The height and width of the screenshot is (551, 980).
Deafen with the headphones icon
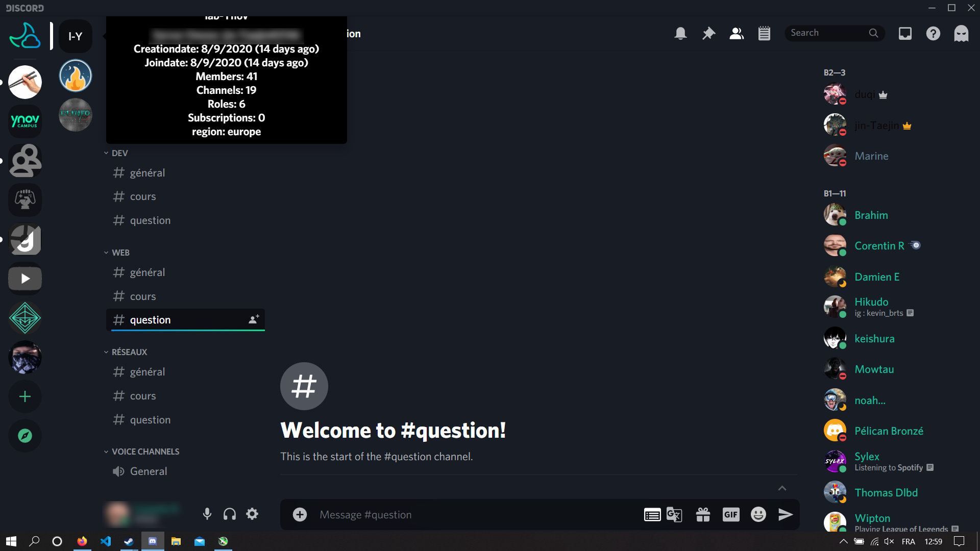230,514
